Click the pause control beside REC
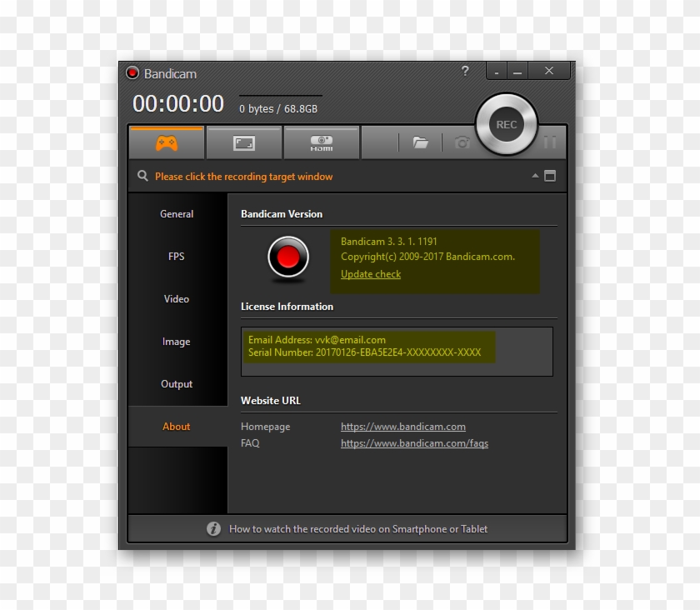 click(550, 142)
